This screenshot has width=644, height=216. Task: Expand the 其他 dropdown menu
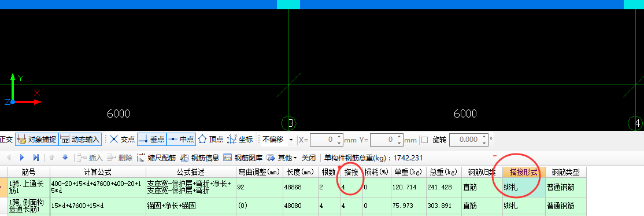(x=282, y=158)
